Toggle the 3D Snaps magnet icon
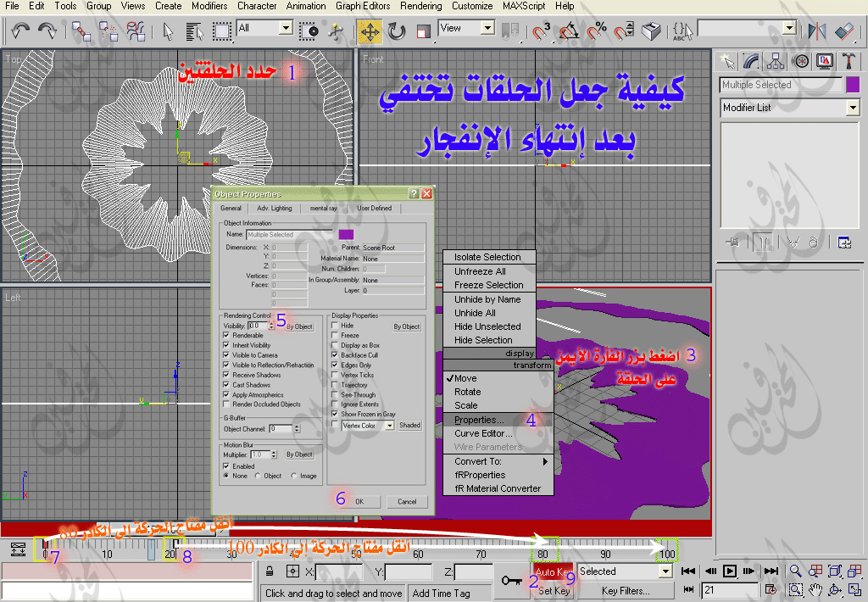868x602 pixels. pyautogui.click(x=541, y=31)
